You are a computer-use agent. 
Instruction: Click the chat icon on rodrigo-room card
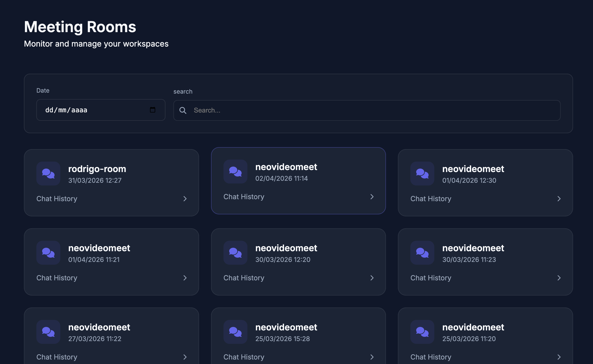click(48, 174)
